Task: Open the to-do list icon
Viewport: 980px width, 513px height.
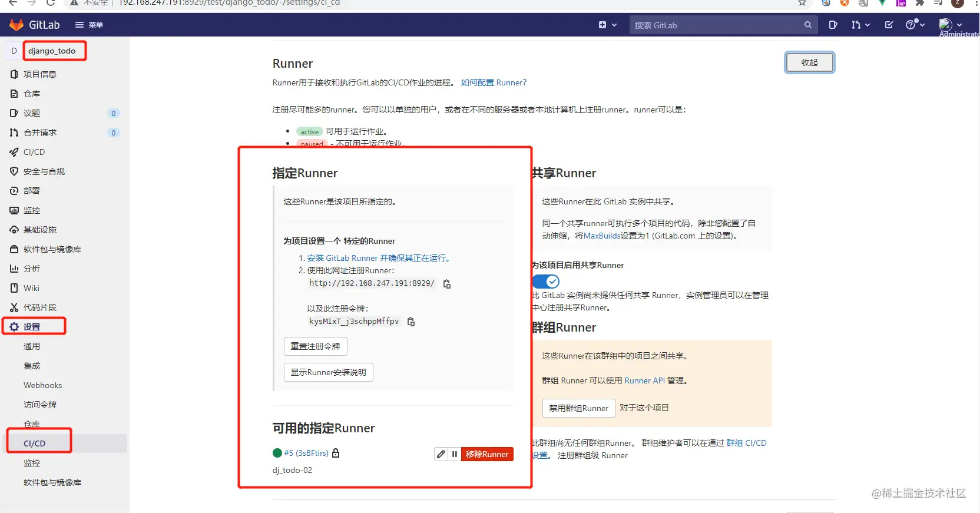Action: click(x=889, y=25)
